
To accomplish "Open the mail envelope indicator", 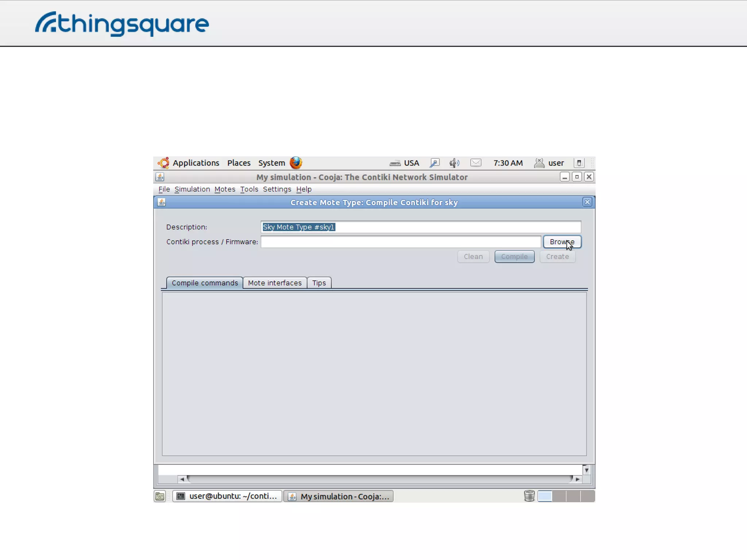I will 476,163.
